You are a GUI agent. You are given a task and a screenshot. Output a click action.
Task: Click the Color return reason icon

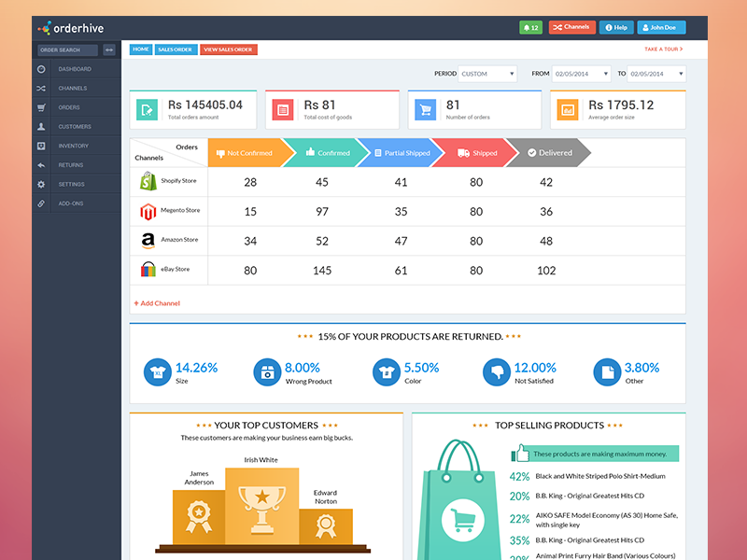(x=387, y=371)
